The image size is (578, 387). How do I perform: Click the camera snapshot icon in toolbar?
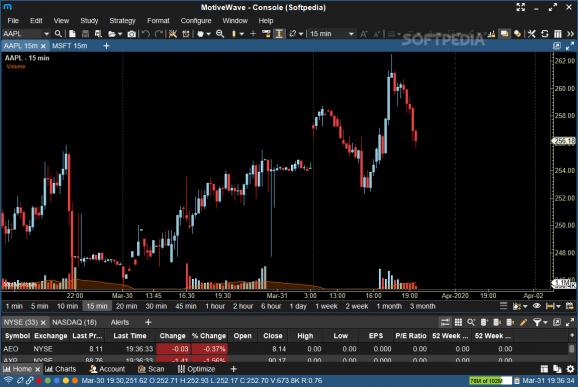tap(131, 34)
